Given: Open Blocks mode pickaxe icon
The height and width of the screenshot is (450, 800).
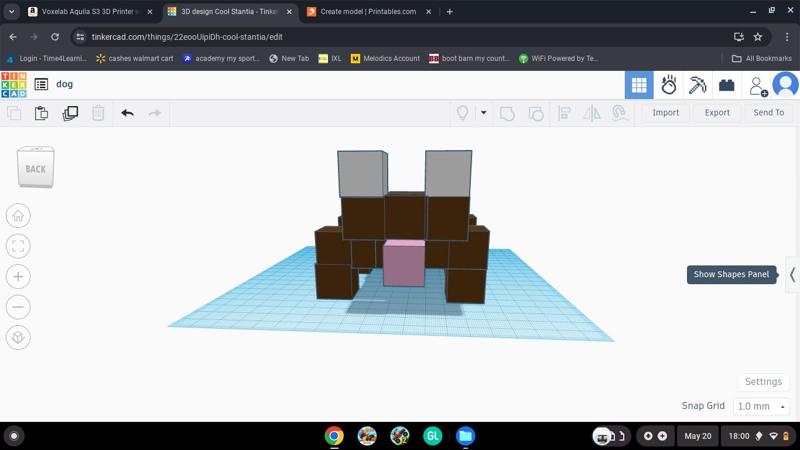Looking at the screenshot, I should click(x=697, y=85).
